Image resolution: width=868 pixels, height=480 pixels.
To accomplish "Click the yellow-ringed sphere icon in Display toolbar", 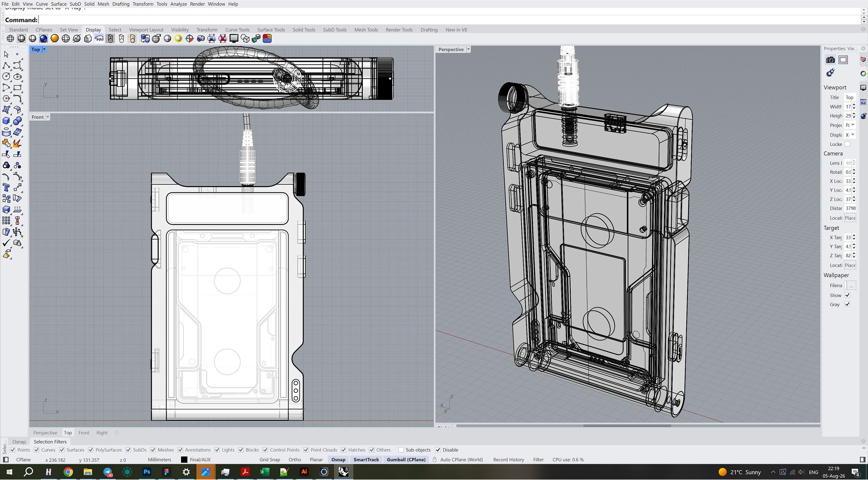I will (x=178, y=39).
